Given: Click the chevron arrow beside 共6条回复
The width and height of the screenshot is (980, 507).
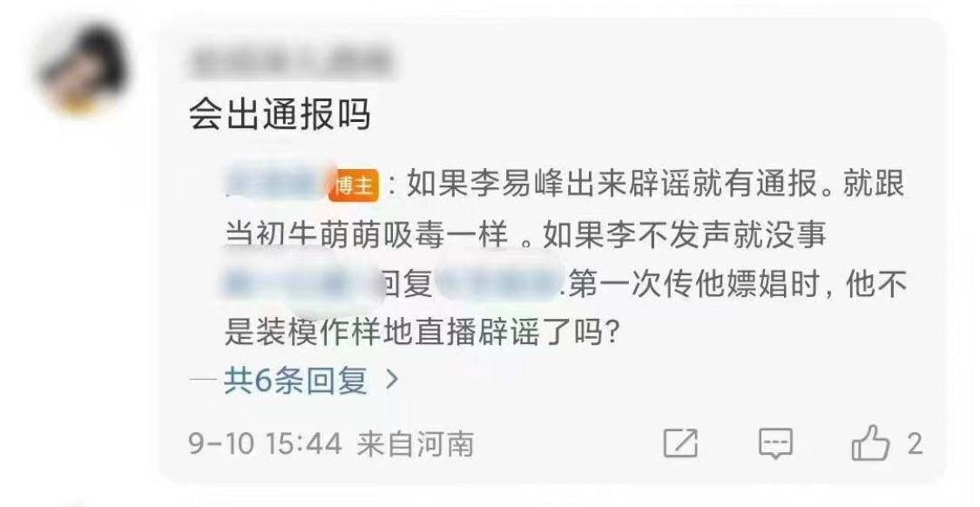Looking at the screenshot, I should 392,380.
